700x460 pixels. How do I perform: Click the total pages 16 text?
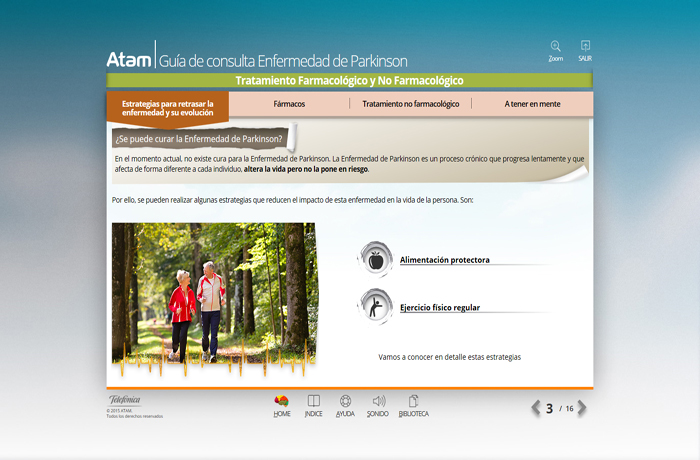pos(569,409)
